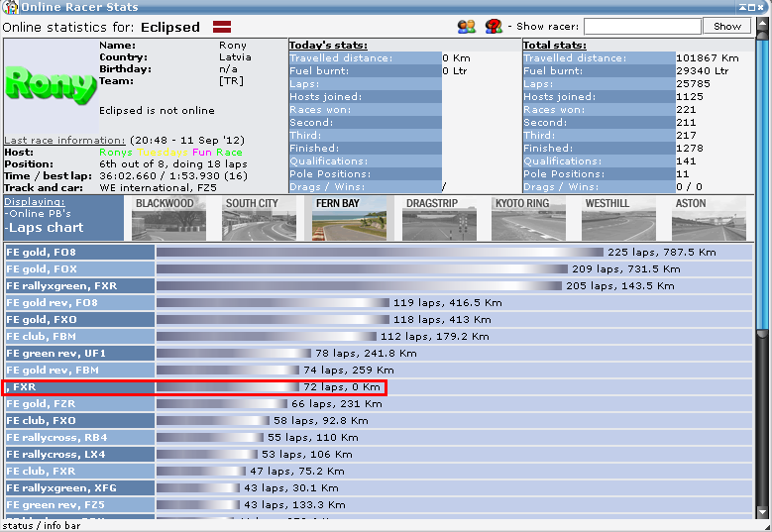Viewport: 772px width, 532px height.
Task: Click the Team [TR] value
Action: [x=232, y=80]
